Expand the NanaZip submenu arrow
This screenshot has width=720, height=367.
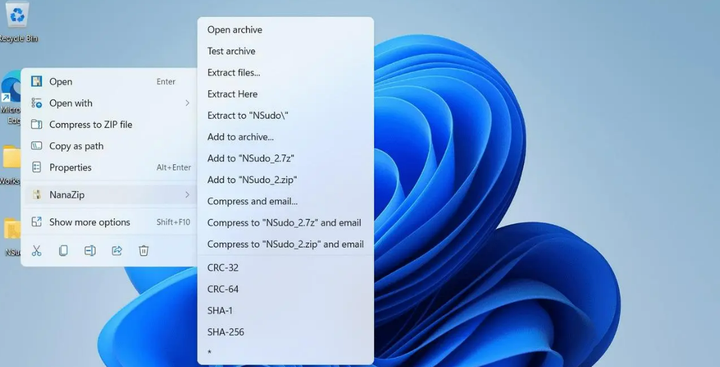click(x=187, y=195)
